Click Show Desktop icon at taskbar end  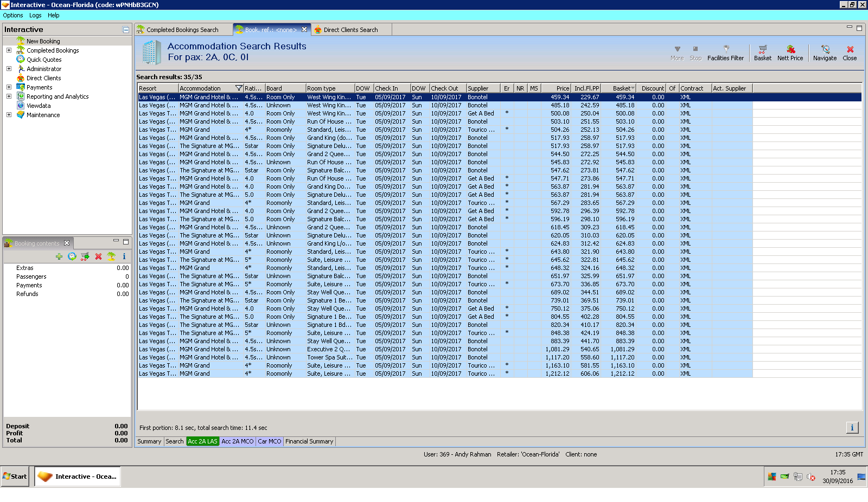[x=861, y=477]
